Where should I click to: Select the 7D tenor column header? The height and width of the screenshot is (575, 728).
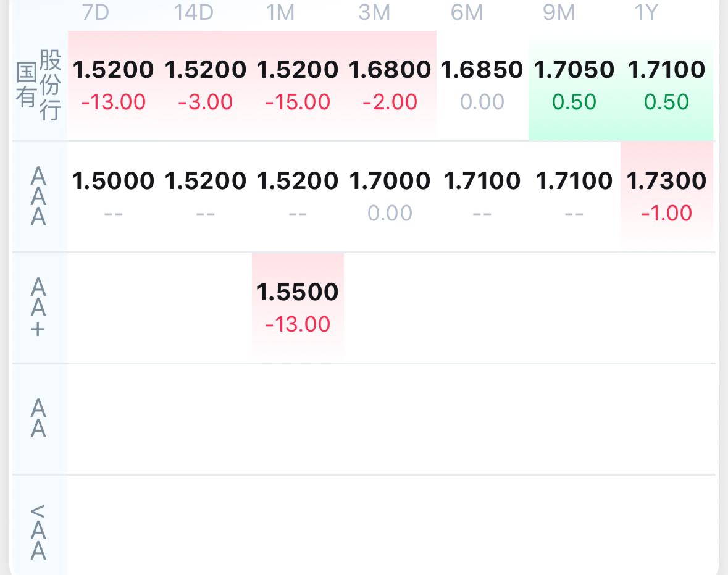click(95, 12)
